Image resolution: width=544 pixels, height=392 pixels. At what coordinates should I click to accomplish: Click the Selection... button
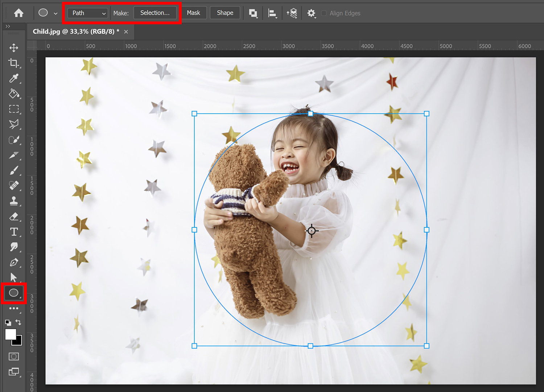[155, 13]
